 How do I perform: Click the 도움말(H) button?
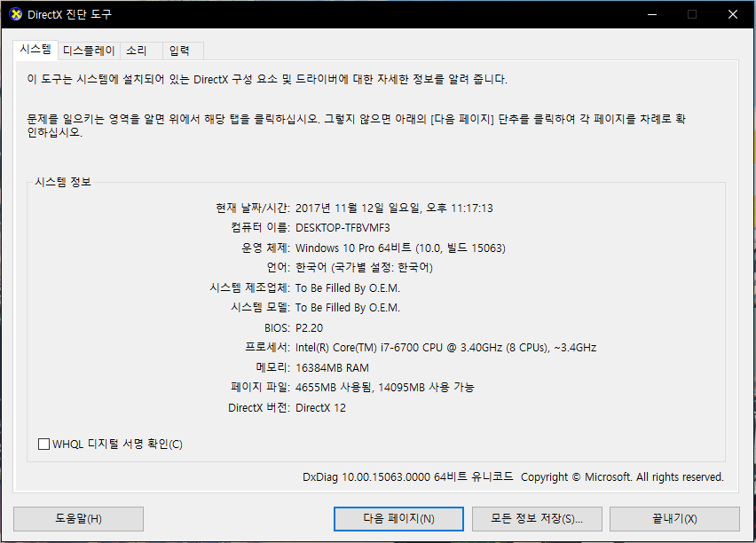78,518
